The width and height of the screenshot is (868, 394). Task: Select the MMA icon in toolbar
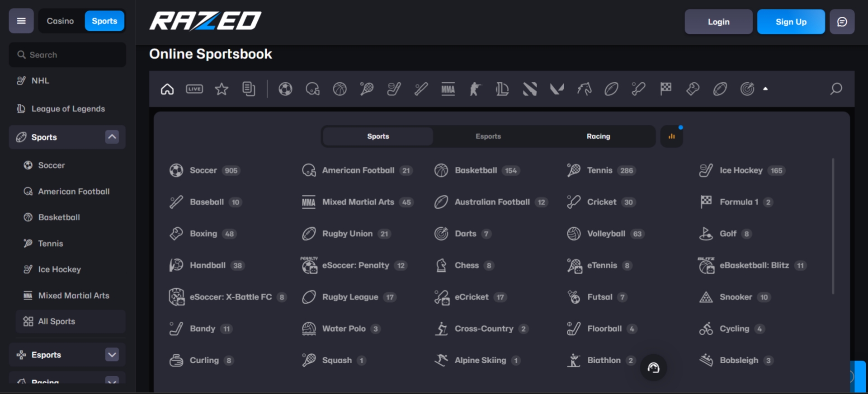(448, 89)
